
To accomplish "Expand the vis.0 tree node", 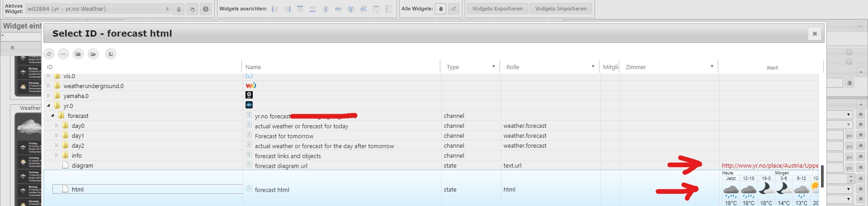I will pos(49,76).
